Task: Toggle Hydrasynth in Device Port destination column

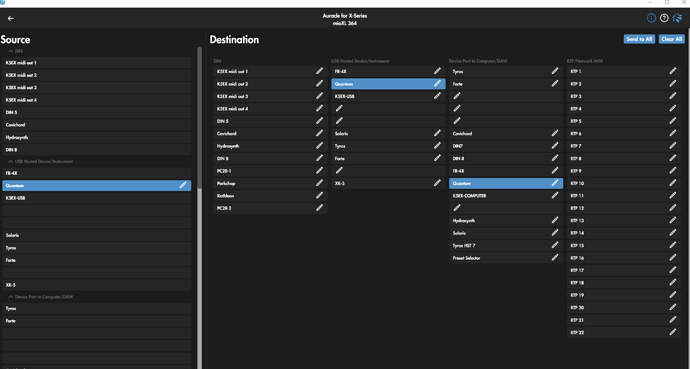Action: (506, 220)
